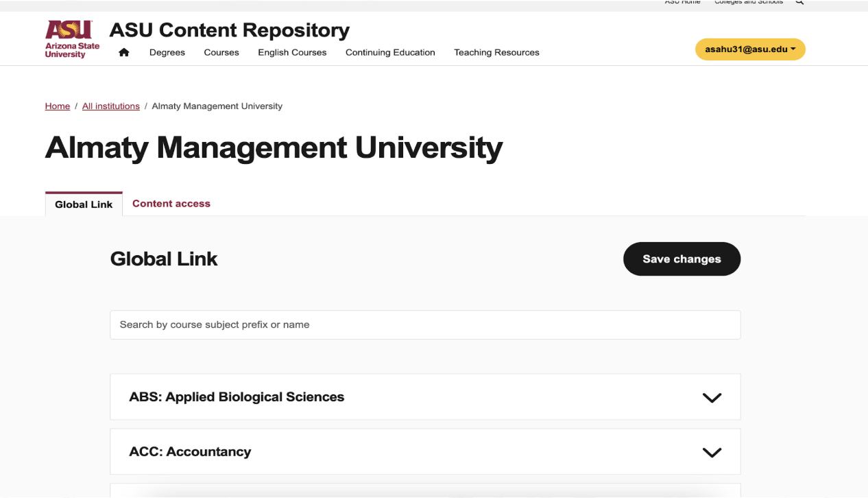Screen dimensions: 868x498
Task: Click the ABS: Applied Biological Sciences label
Action: pos(237,397)
